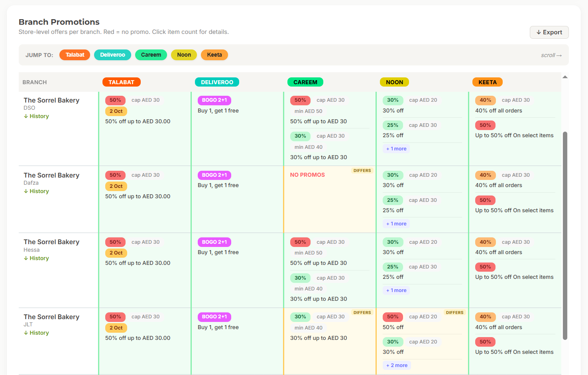Click the BOGO 2+1 badge for JLT
This screenshot has height=375, width=588.
click(x=214, y=317)
